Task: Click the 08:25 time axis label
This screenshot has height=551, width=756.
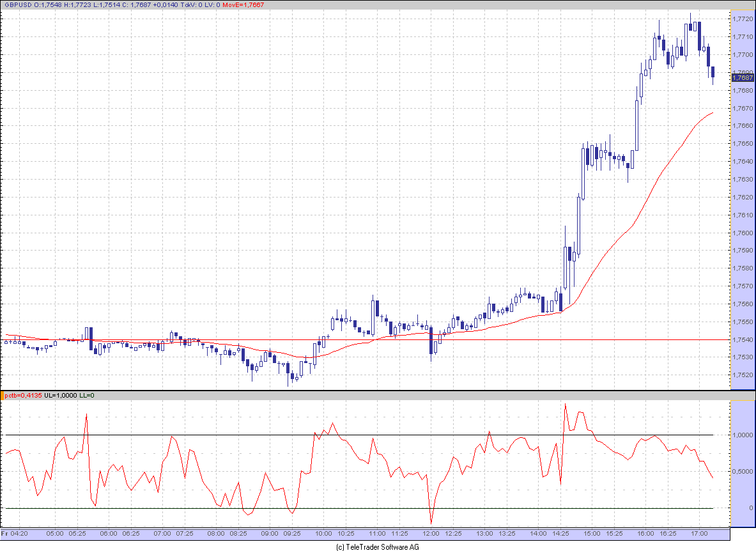Action: click(238, 533)
